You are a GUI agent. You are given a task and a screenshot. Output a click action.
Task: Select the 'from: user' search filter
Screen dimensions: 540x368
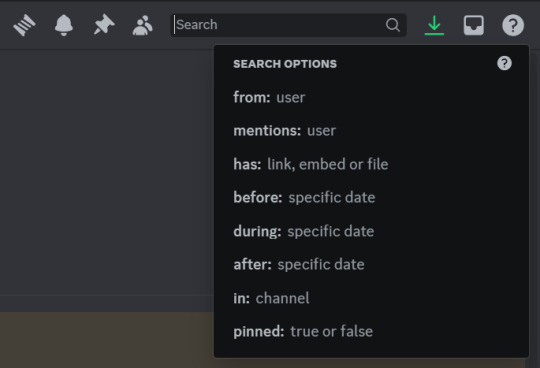pos(371,97)
